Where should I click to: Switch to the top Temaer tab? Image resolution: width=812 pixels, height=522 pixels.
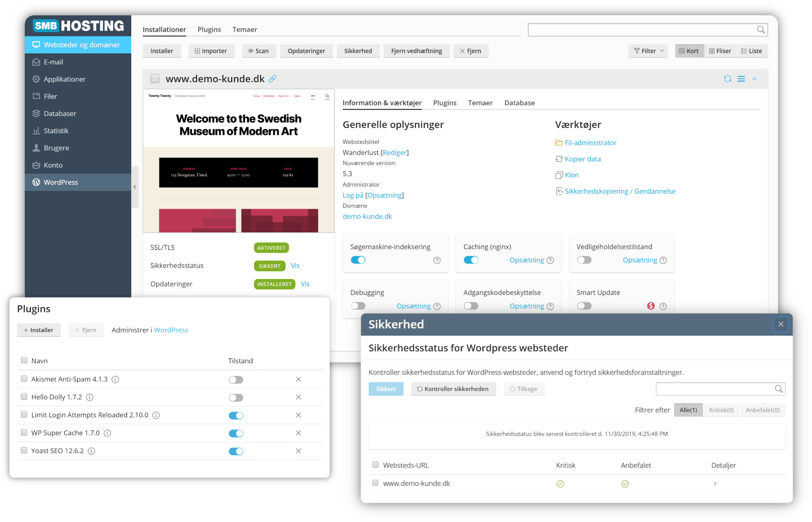(x=245, y=29)
